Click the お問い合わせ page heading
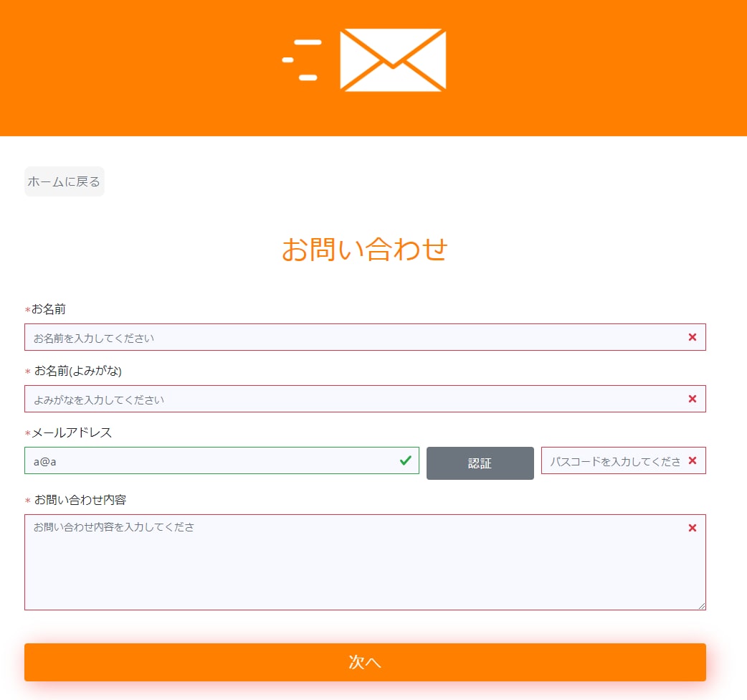 (x=365, y=249)
